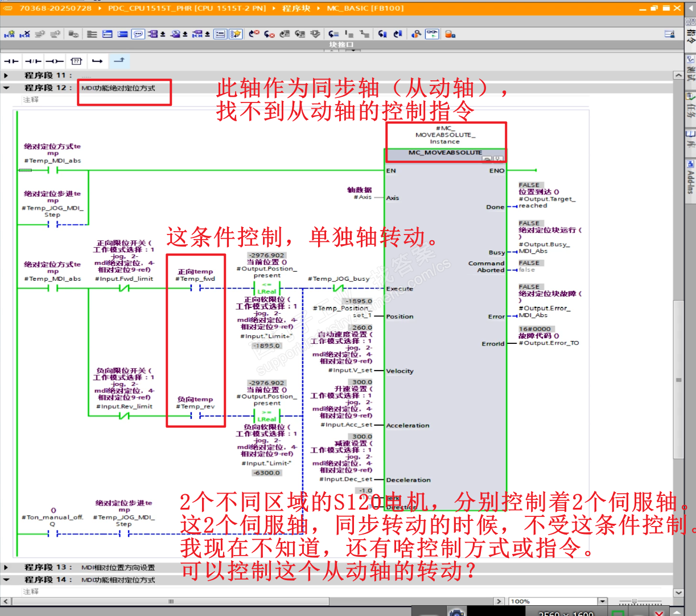Click the Position input pin
The height and width of the screenshot is (616, 696).
pyautogui.click(x=400, y=317)
